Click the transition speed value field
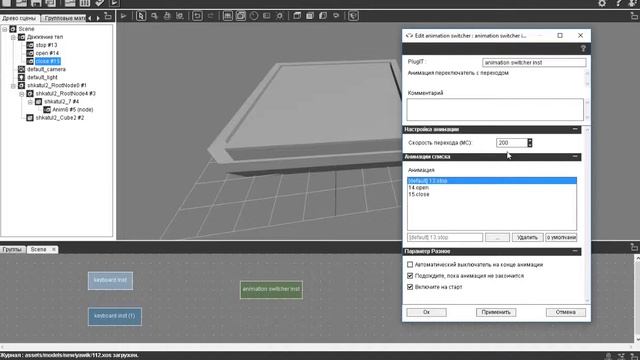 (x=512, y=143)
